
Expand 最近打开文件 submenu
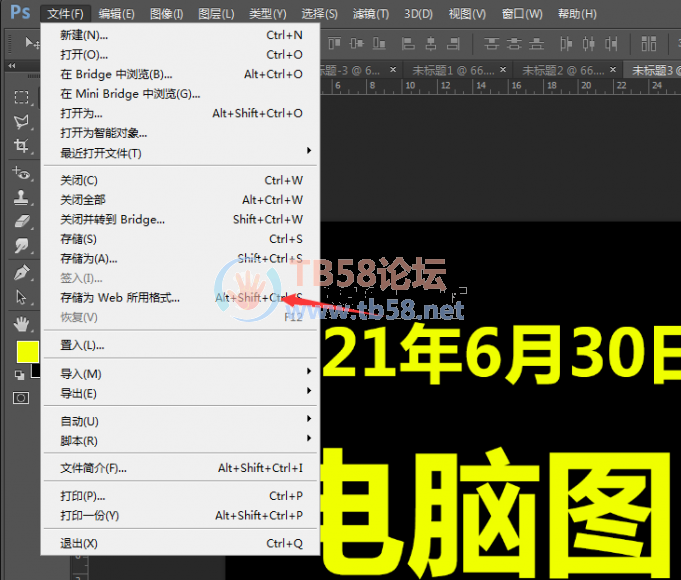(180, 153)
